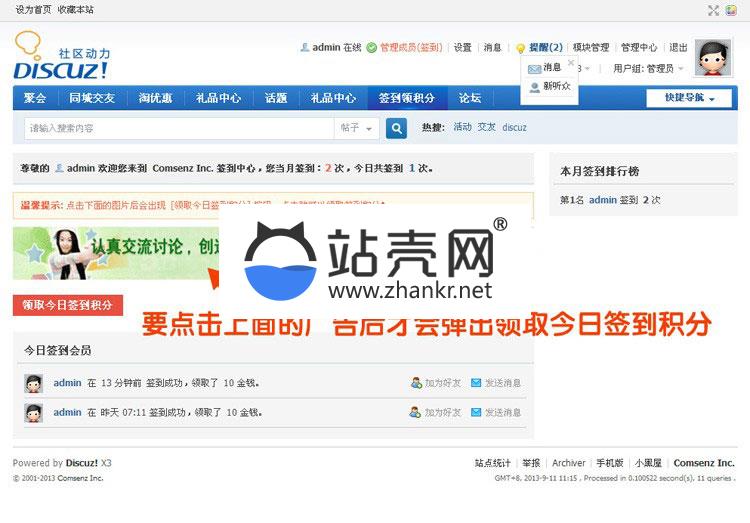750x523 pixels.
Task: Click the envelope icon for 消息 in popup
Action: pyautogui.click(x=534, y=69)
